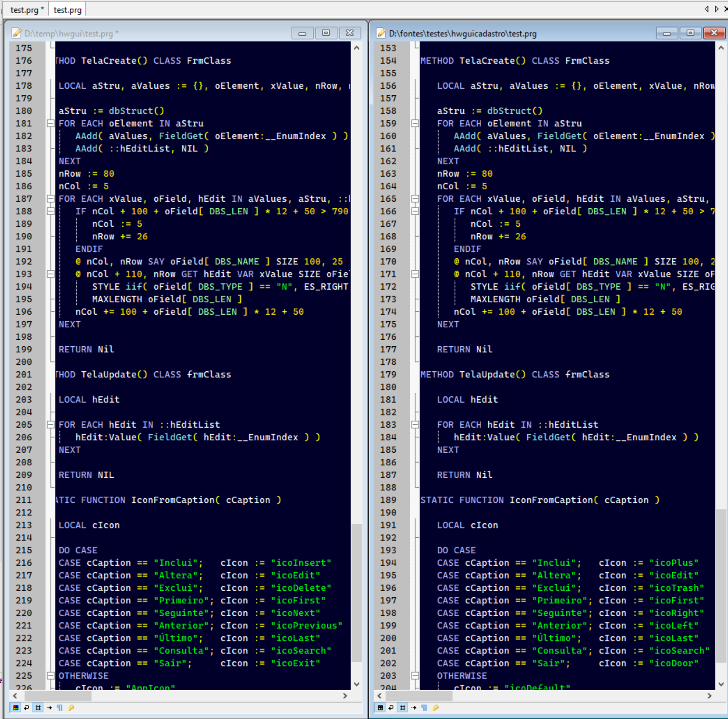Toggle word wrap icon in right pane
Image resolution: width=728 pixels, height=719 pixels.
coord(391,707)
